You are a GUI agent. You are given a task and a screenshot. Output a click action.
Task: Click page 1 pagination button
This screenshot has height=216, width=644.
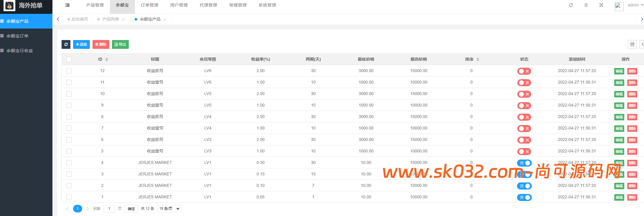77,209
